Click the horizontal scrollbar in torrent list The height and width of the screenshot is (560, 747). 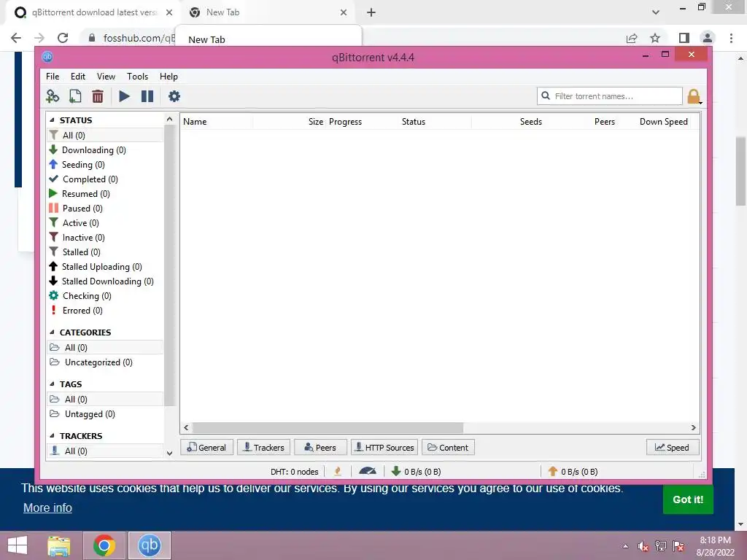[328, 427]
